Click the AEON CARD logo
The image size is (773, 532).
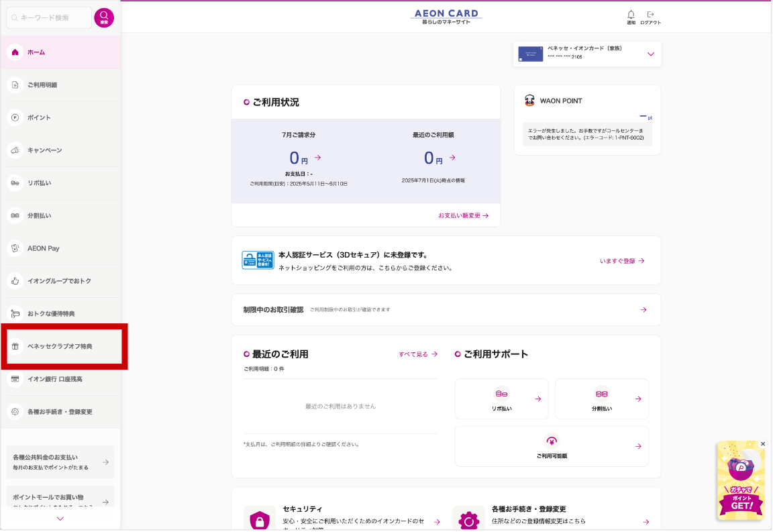446,17
